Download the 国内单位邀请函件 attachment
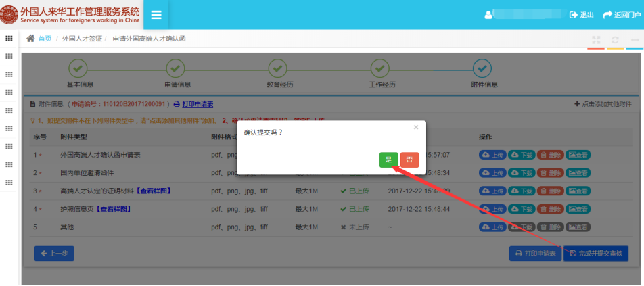 522,173
